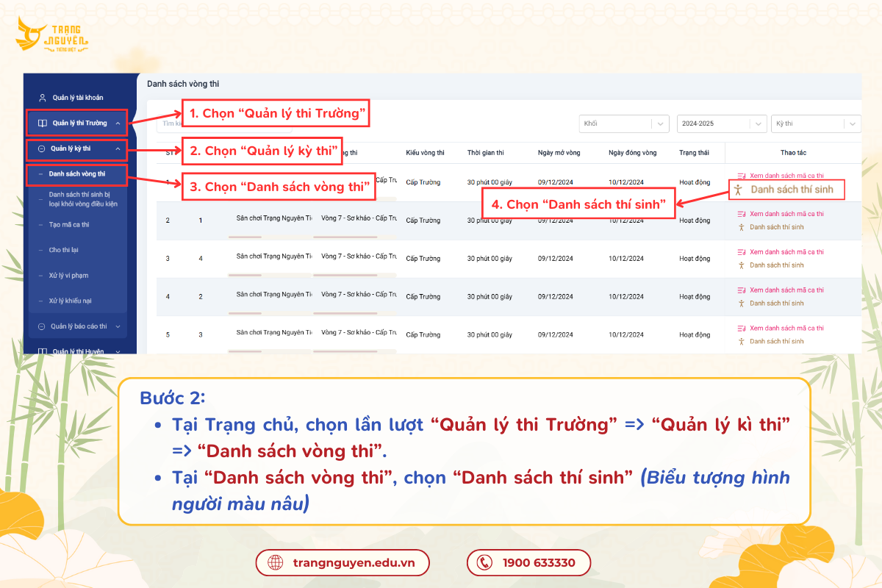Click Hoạt động status in row 3
Image resolution: width=882 pixels, height=588 pixels.
(695, 259)
